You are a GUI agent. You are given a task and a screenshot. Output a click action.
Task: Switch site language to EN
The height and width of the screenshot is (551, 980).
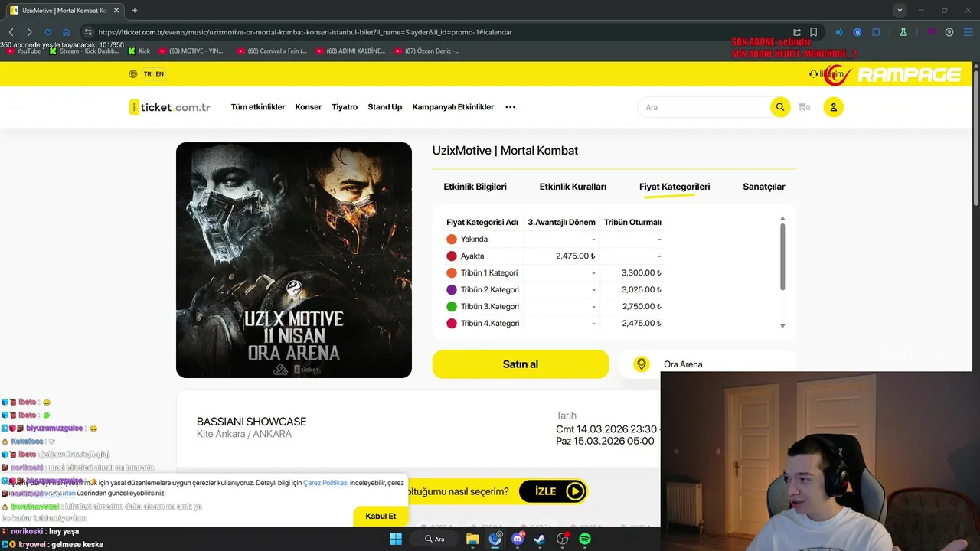pos(159,74)
